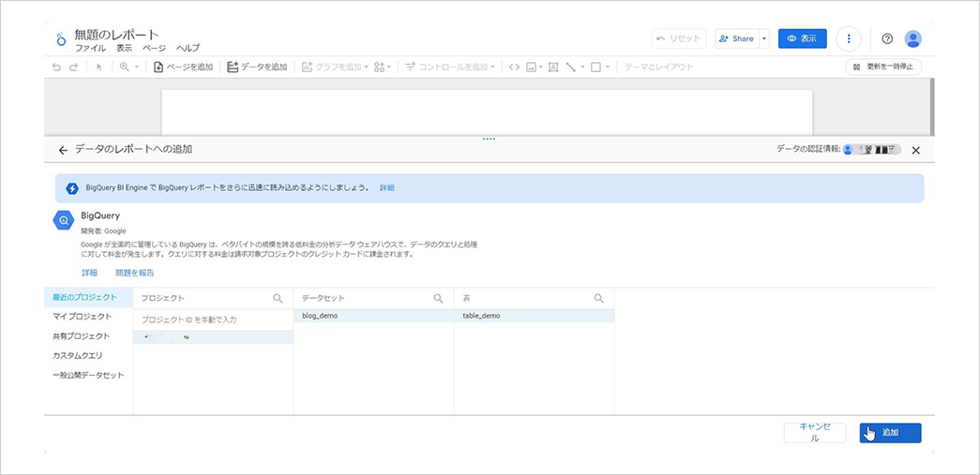Screen dimensions: 980x475
Task: Select the blurred project row
Action: click(213, 337)
